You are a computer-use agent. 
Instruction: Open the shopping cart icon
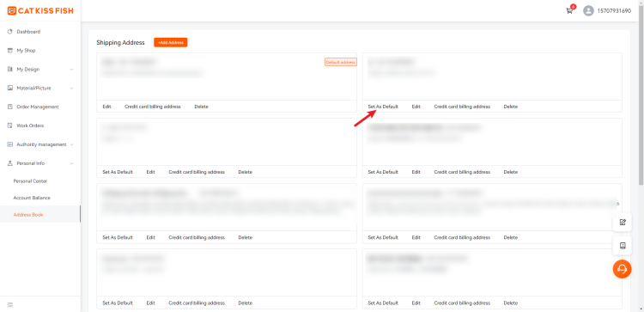pyautogui.click(x=569, y=11)
